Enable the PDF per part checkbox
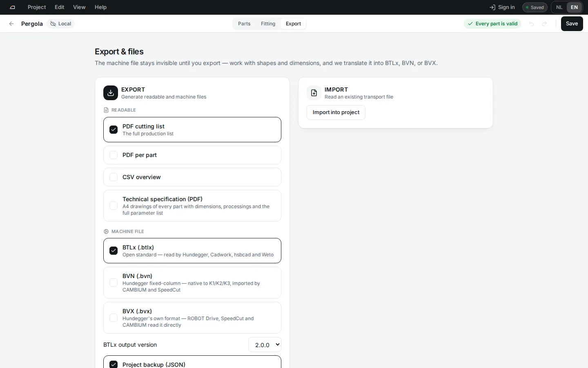The width and height of the screenshot is (588, 368). coord(114,155)
